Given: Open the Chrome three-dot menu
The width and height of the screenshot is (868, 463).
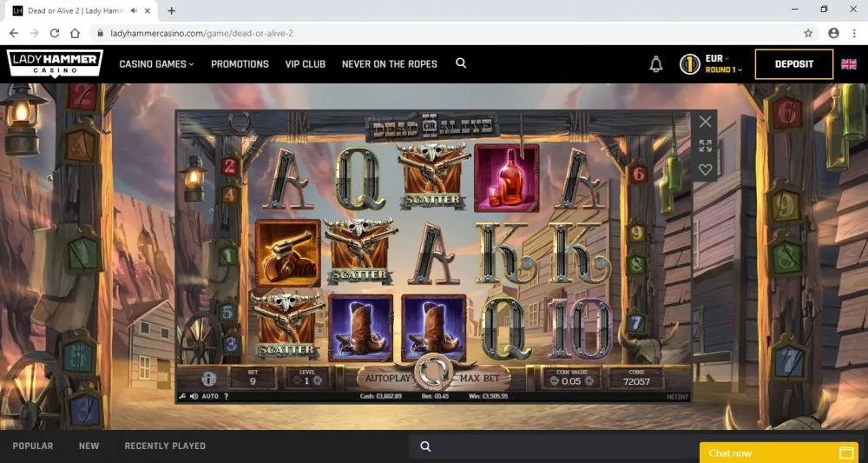Looking at the screenshot, I should pos(854,33).
